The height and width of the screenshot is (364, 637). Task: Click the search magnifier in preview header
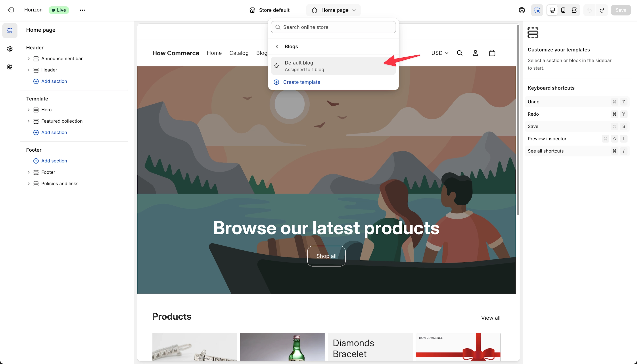460,53
